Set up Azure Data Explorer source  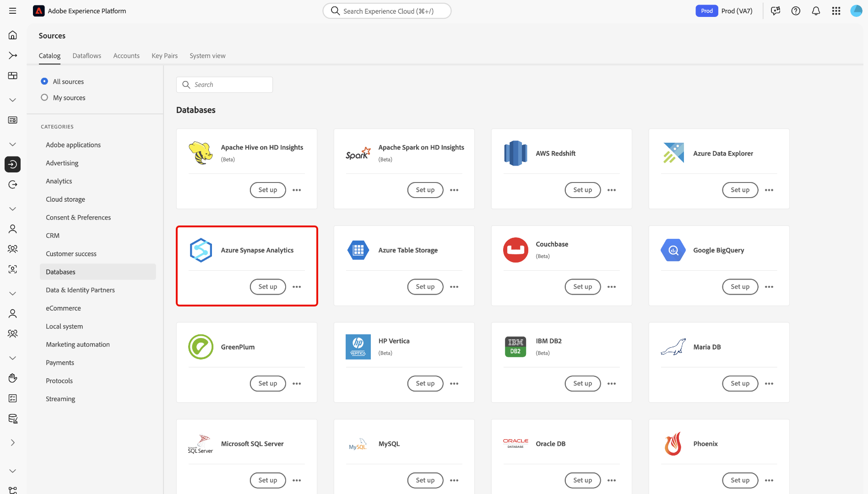tap(740, 190)
